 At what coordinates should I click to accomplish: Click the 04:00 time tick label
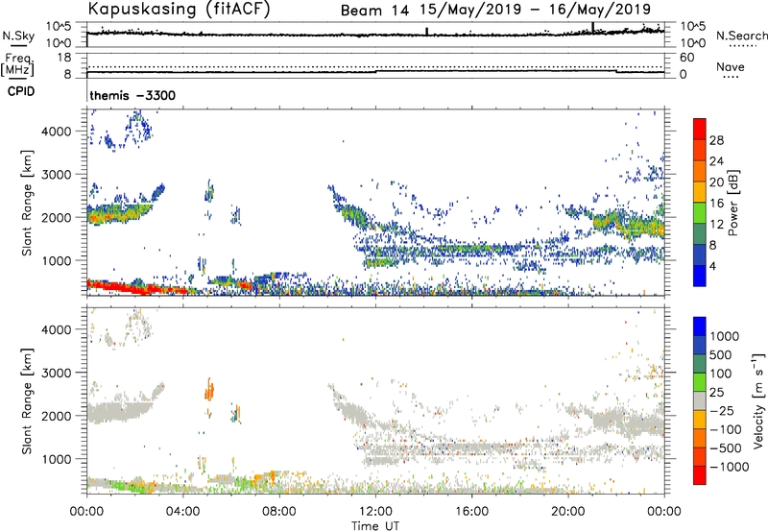pyautogui.click(x=182, y=512)
